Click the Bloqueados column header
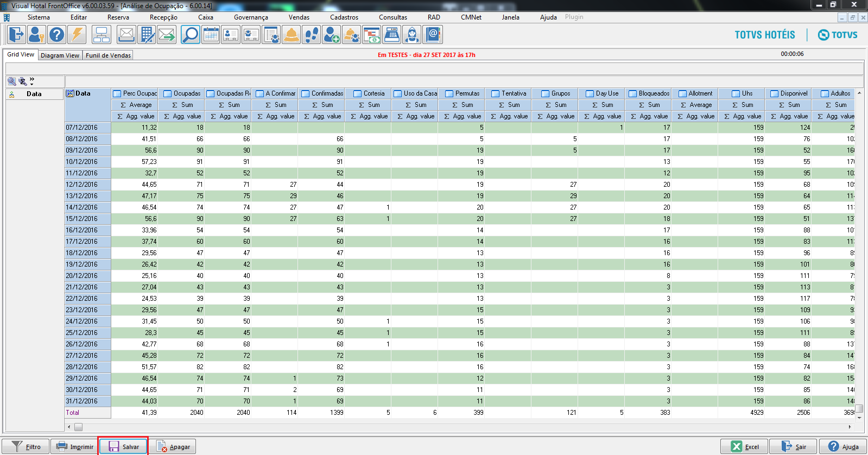The height and width of the screenshot is (455, 868). click(x=648, y=93)
